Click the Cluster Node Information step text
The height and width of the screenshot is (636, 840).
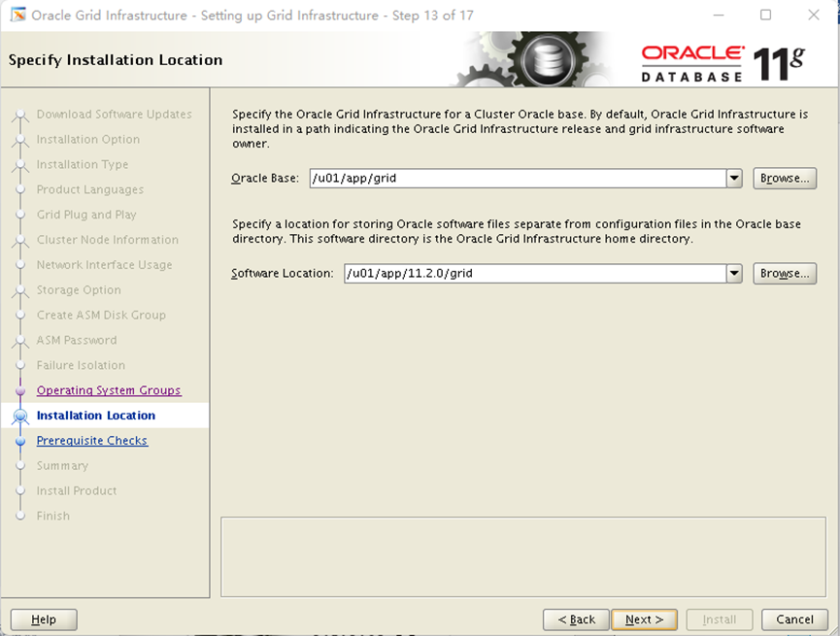(108, 240)
